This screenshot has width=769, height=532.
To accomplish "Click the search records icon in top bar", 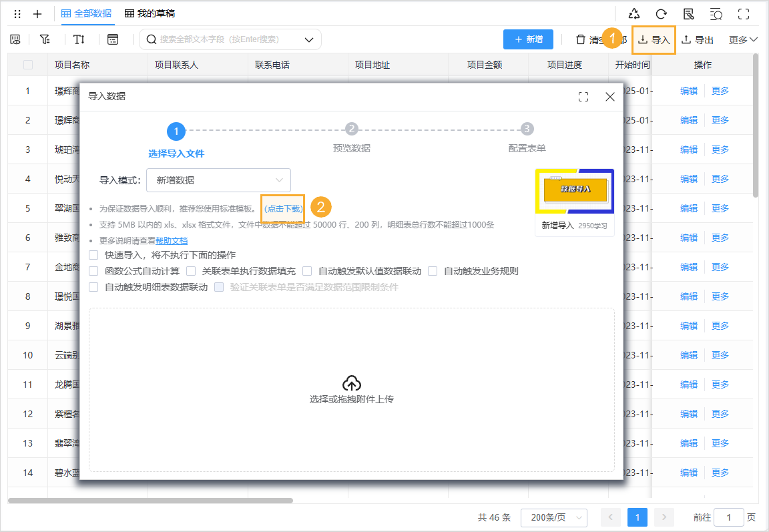I will tap(717, 13).
